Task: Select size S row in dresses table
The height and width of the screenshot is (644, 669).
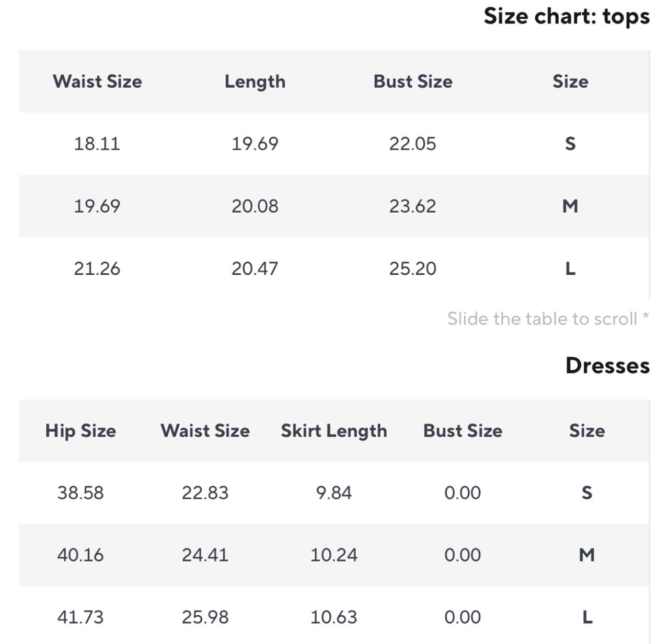Action: 334,493
